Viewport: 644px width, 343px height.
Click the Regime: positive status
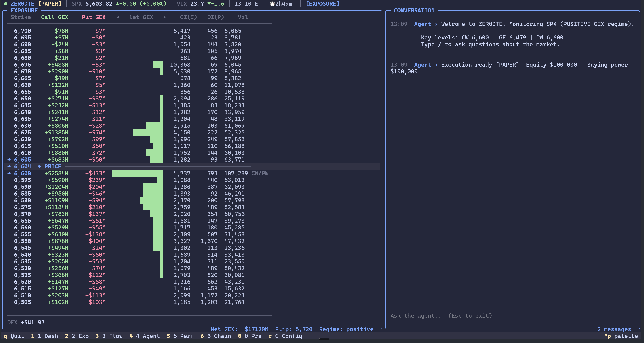[x=346, y=329]
